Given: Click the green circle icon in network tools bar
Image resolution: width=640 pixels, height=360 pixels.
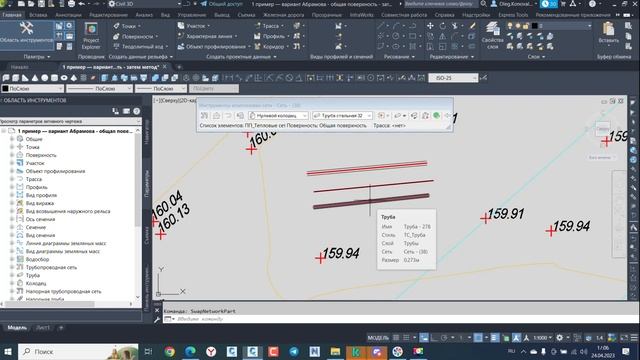Looking at the screenshot, I should (x=436, y=116).
